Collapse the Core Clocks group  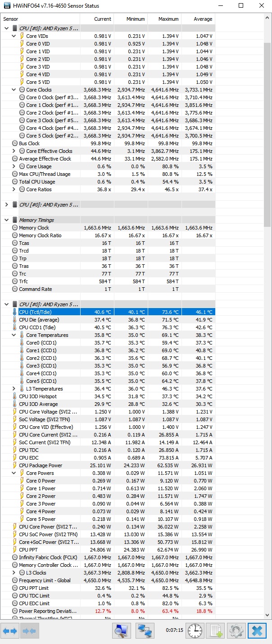click(14, 90)
